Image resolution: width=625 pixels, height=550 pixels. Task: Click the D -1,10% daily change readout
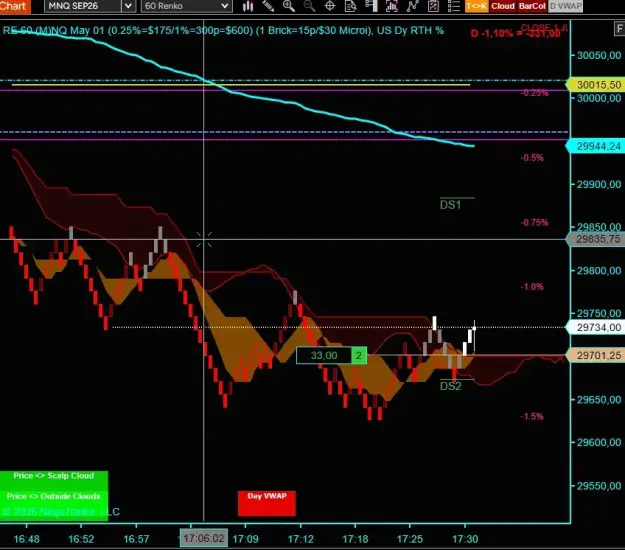(x=515, y=33)
